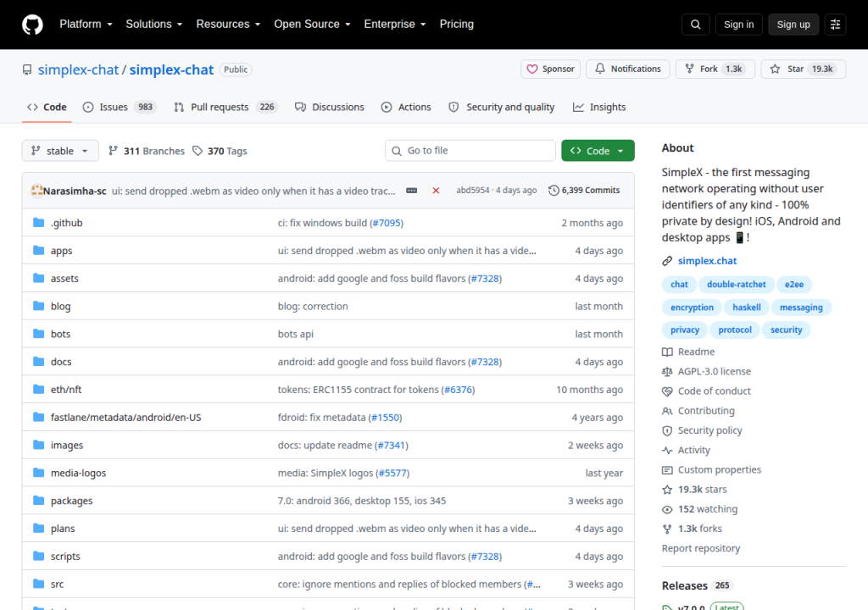
Task: Switch to the Issues tab
Action: (120, 108)
